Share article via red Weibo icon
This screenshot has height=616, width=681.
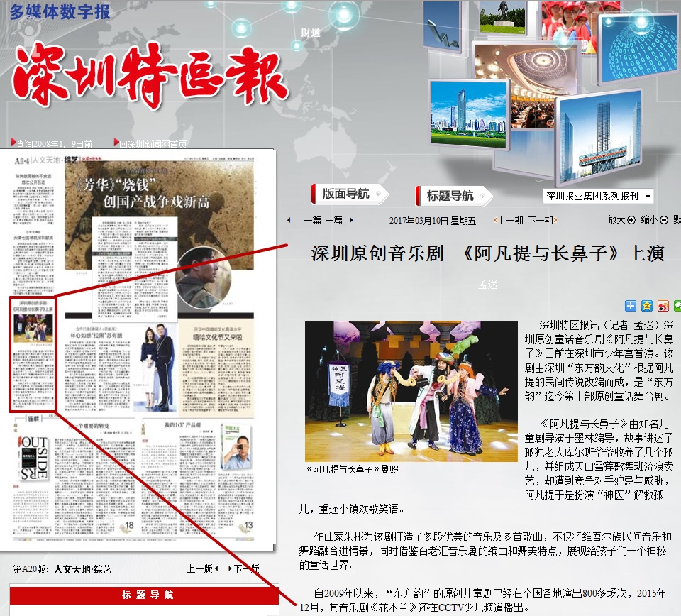click(x=663, y=306)
